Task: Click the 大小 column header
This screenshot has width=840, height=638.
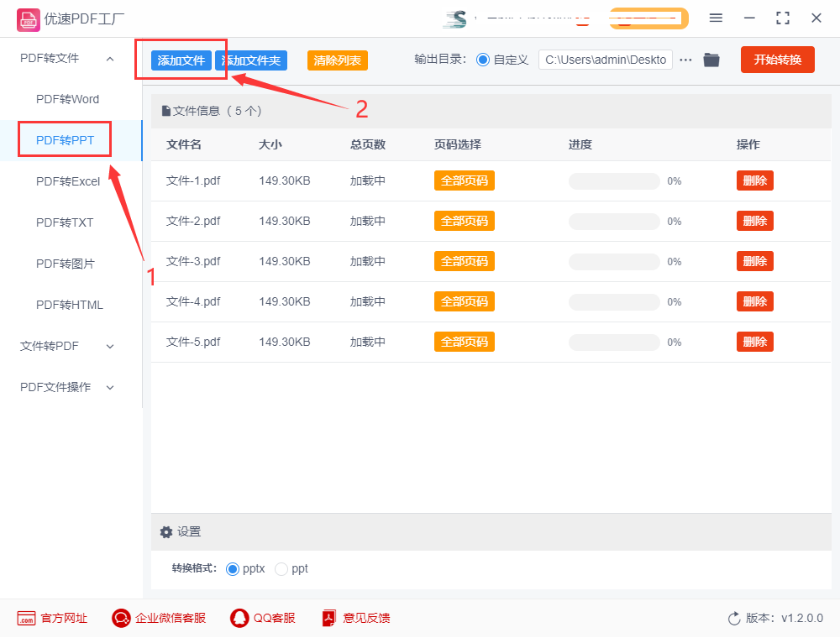Action: [x=270, y=144]
